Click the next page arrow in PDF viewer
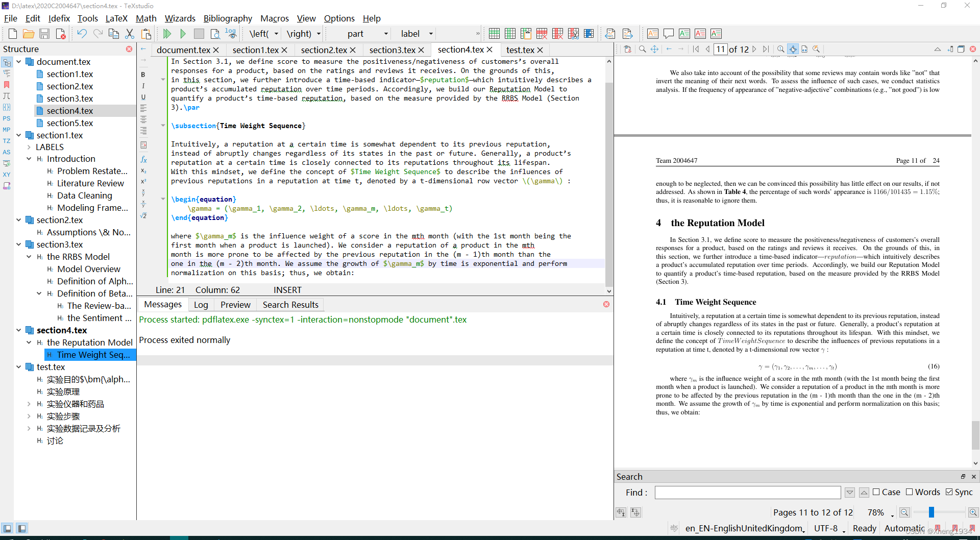The image size is (980, 540). click(754, 49)
